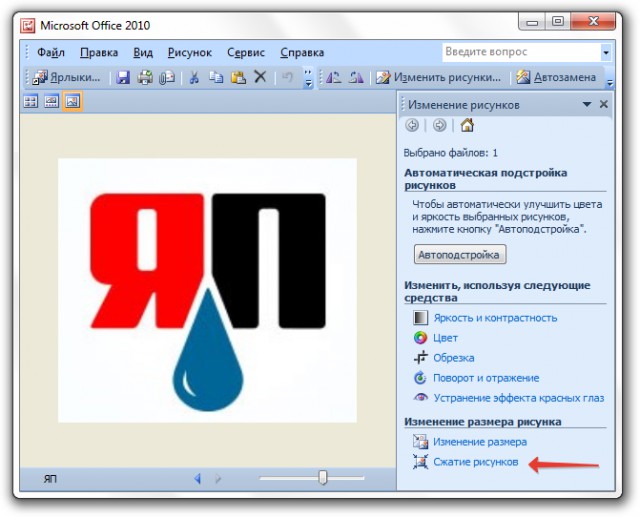Screen dimensions: 640x517
Task: Open Устранение эффекта красных глаз link
Action: point(519,398)
